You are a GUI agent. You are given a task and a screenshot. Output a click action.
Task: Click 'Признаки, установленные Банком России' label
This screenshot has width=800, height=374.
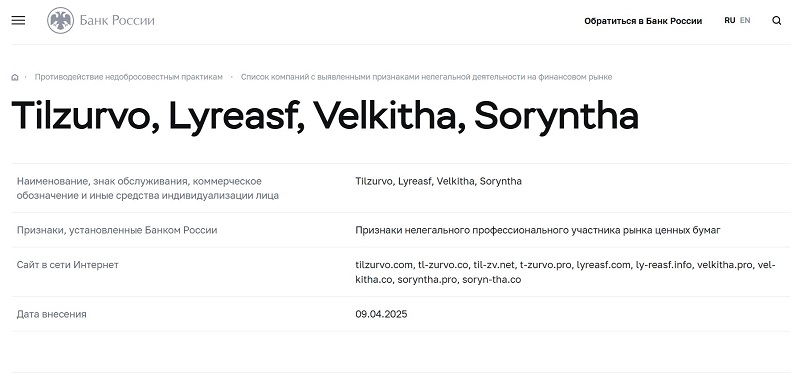pos(117,230)
